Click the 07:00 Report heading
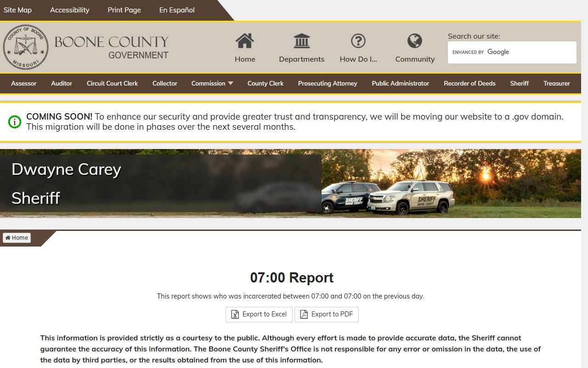588x368 pixels. pyautogui.click(x=292, y=278)
